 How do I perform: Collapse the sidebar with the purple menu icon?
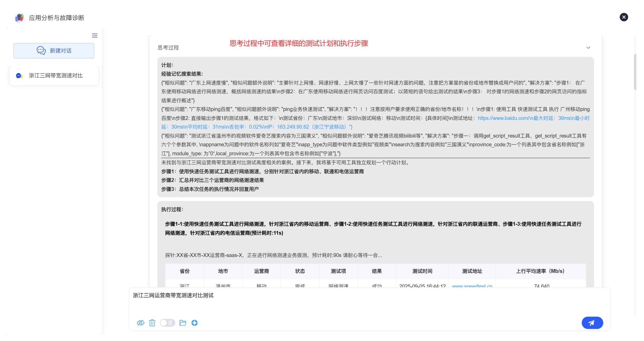[x=95, y=35]
